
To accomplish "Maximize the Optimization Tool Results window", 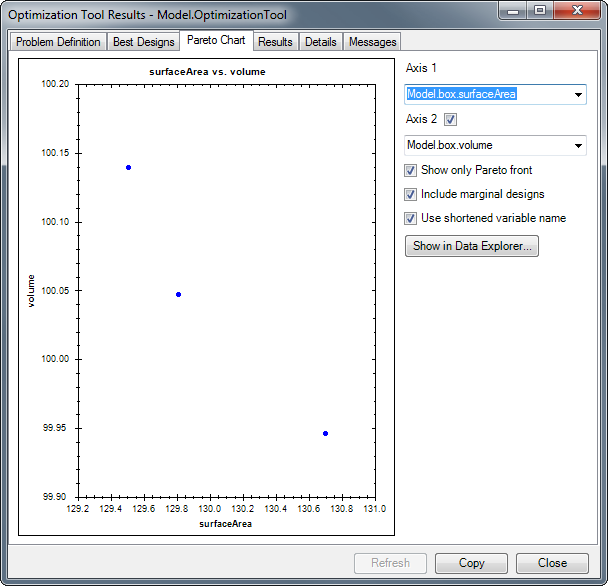I will click(x=540, y=10).
